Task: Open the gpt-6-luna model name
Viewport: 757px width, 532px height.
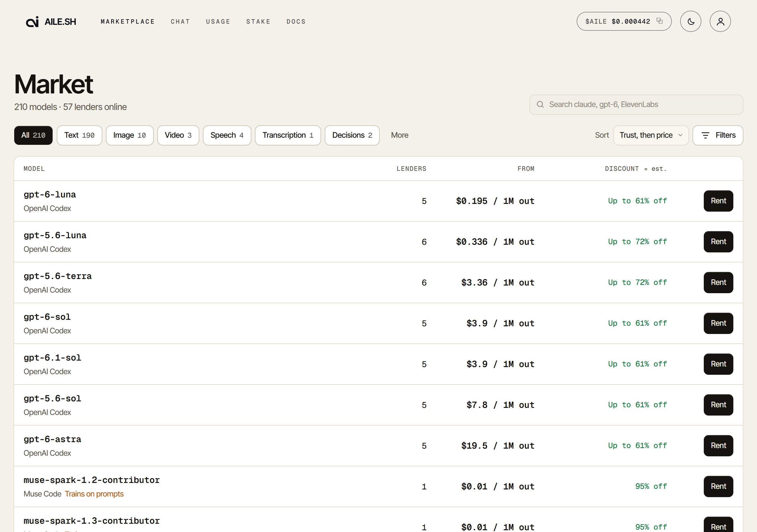Action: 50,194
